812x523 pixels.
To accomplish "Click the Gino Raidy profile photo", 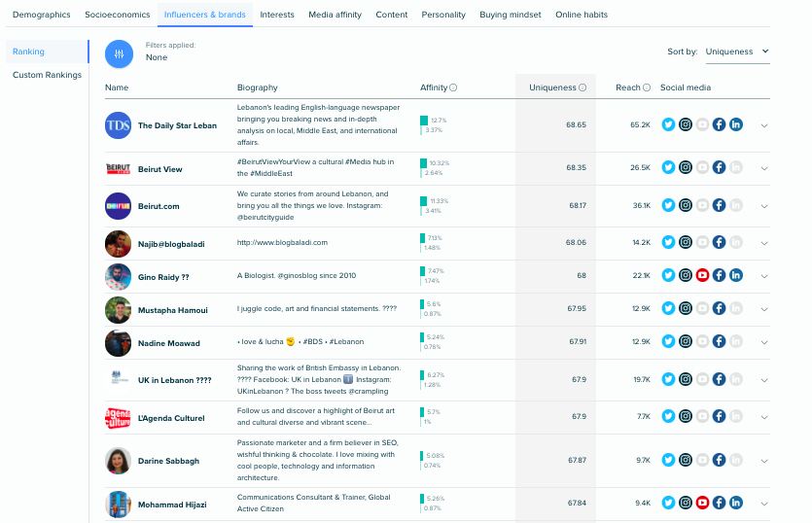I will click(x=118, y=277).
